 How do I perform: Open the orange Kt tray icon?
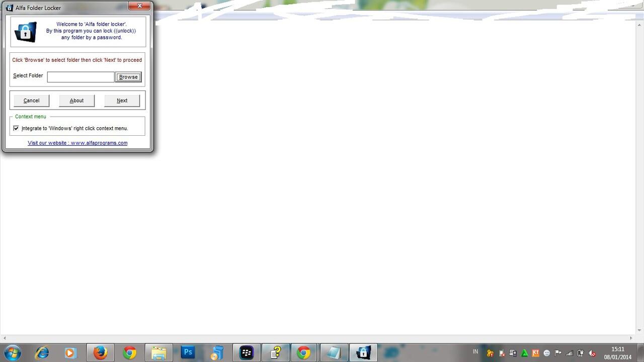tap(535, 353)
